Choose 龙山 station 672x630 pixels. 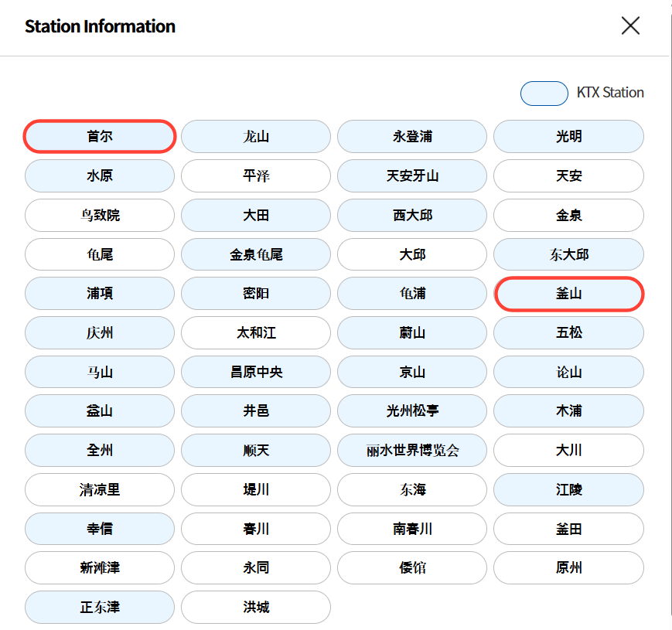pyautogui.click(x=256, y=137)
